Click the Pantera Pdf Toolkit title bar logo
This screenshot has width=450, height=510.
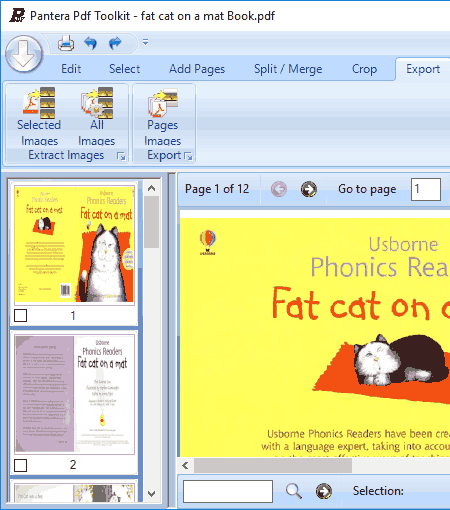pyautogui.click(x=17, y=15)
